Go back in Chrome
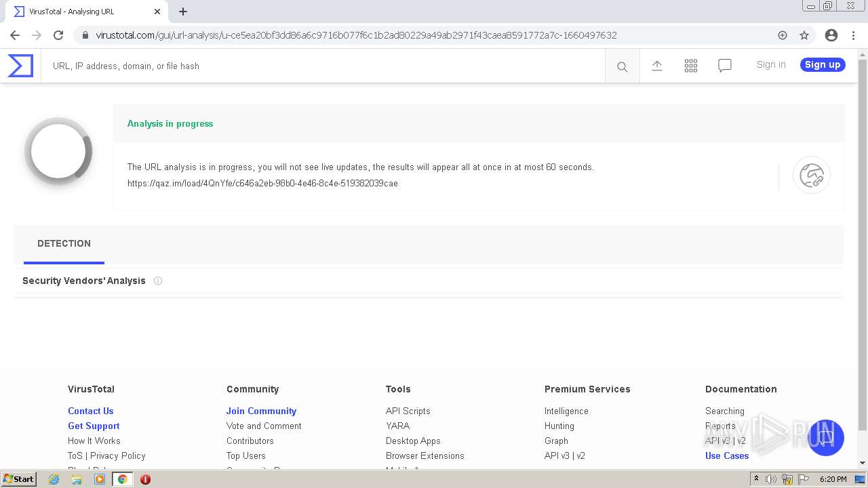 click(x=15, y=35)
